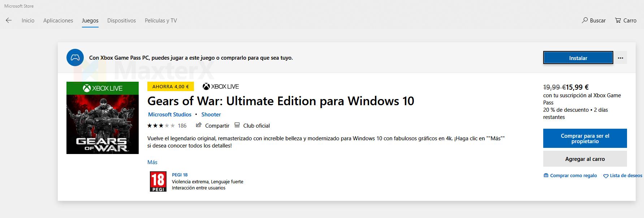Click the Compartir share button
Image resolution: width=644 pixels, height=218 pixels.
point(213,125)
